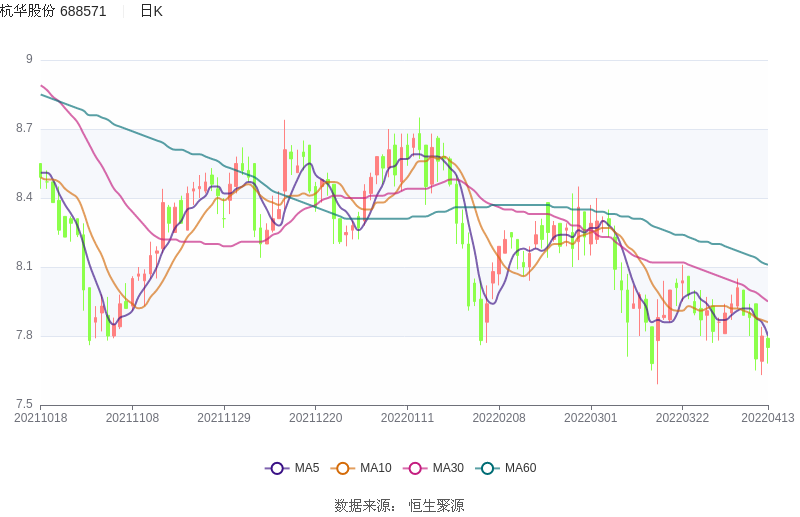
Task: Hide the MA60 line using its text label
Action: 520,468
